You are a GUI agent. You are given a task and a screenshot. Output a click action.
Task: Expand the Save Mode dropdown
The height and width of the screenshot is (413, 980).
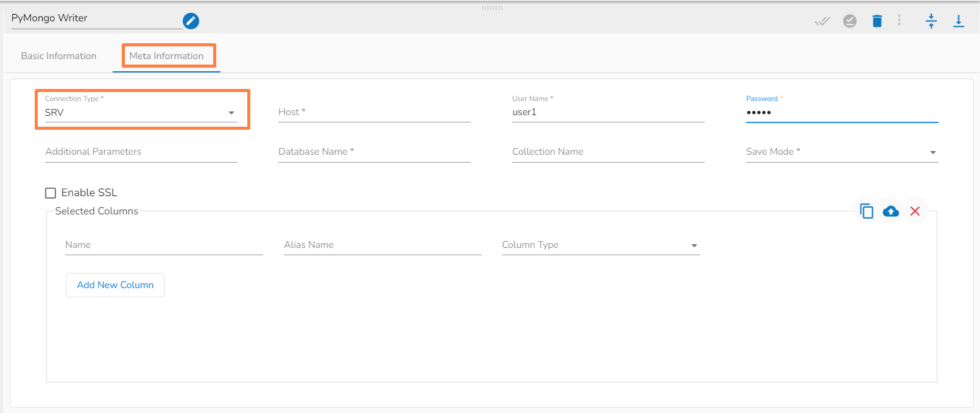[841, 152]
